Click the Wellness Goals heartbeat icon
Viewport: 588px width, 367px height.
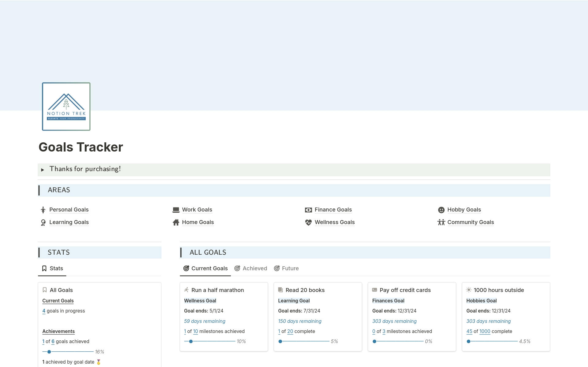pos(308,223)
